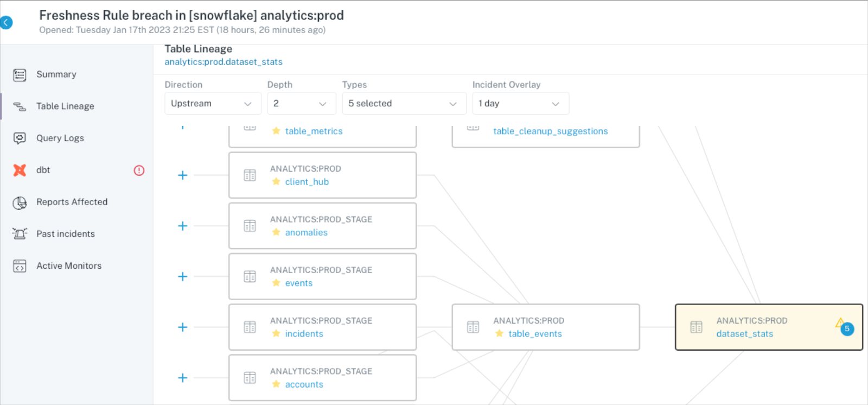Click the ANALYTICS:PROD label above client_hub
The image size is (868, 405).
pos(306,169)
